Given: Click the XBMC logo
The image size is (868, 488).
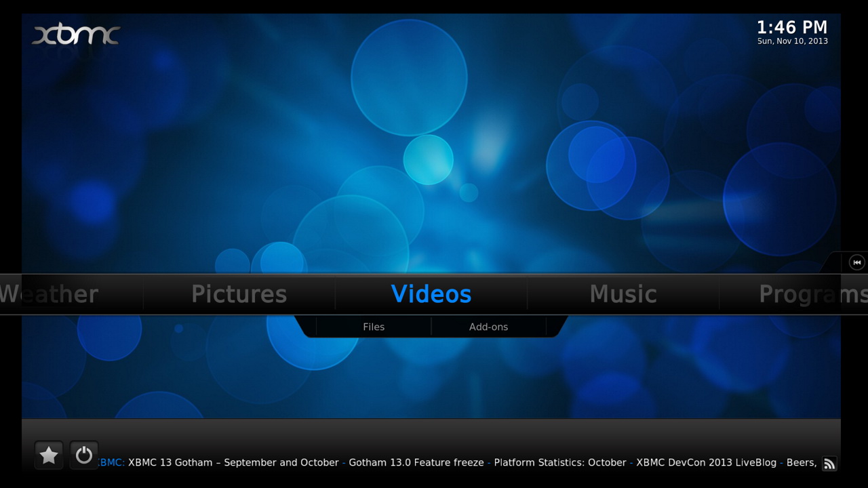Looking at the screenshot, I should [x=76, y=35].
